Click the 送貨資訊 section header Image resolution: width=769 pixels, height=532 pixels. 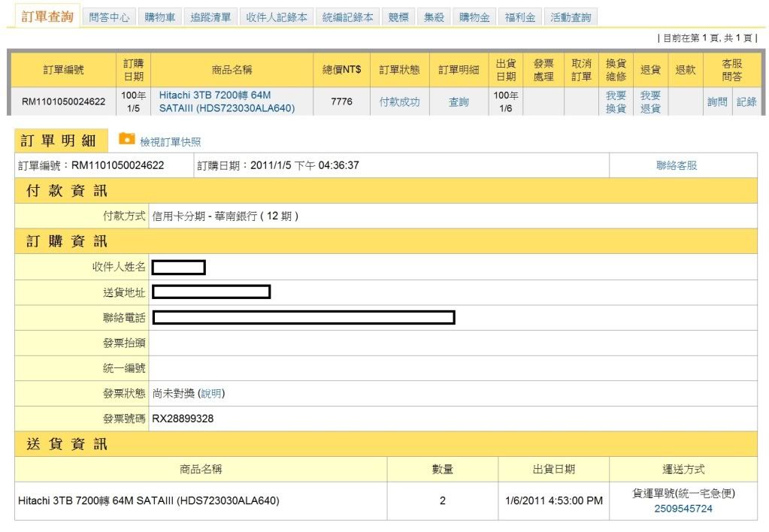[x=386, y=444]
